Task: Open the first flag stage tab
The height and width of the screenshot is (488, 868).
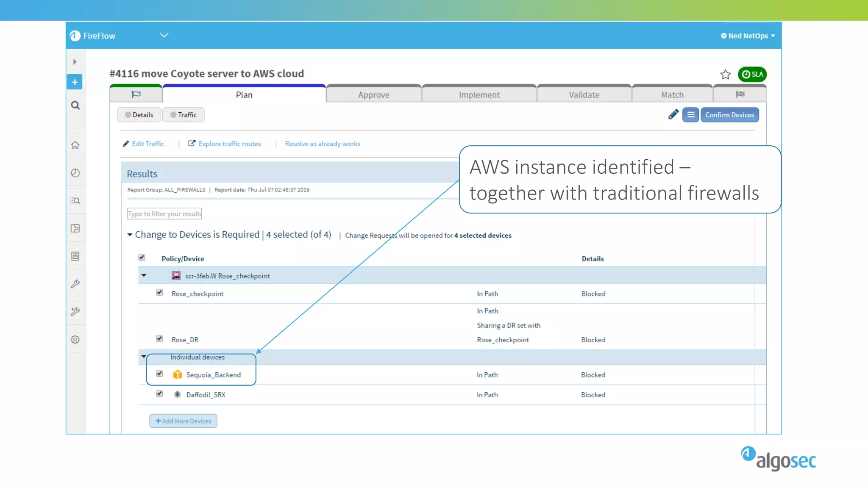Action: pos(136,94)
